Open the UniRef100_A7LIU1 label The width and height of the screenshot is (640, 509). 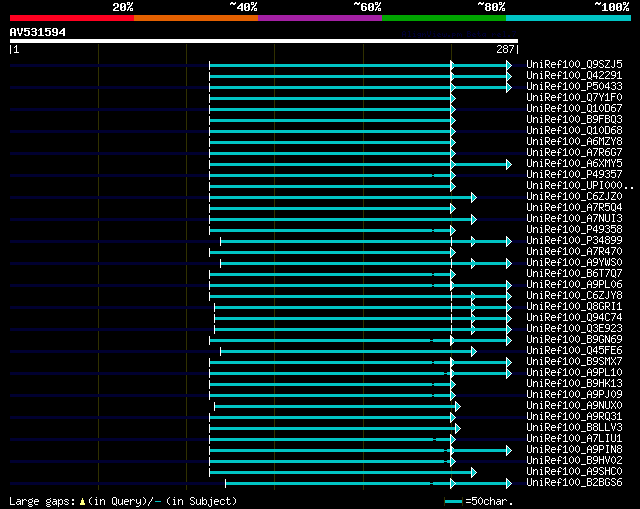click(x=574, y=439)
